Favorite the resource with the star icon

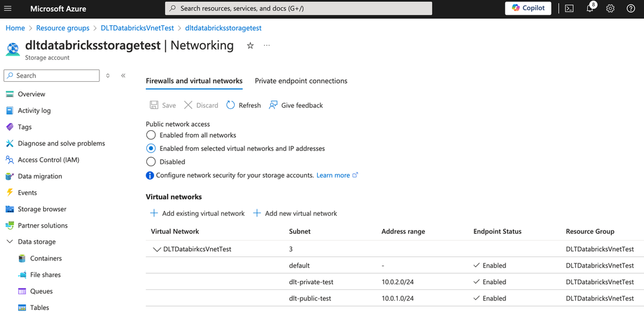250,46
